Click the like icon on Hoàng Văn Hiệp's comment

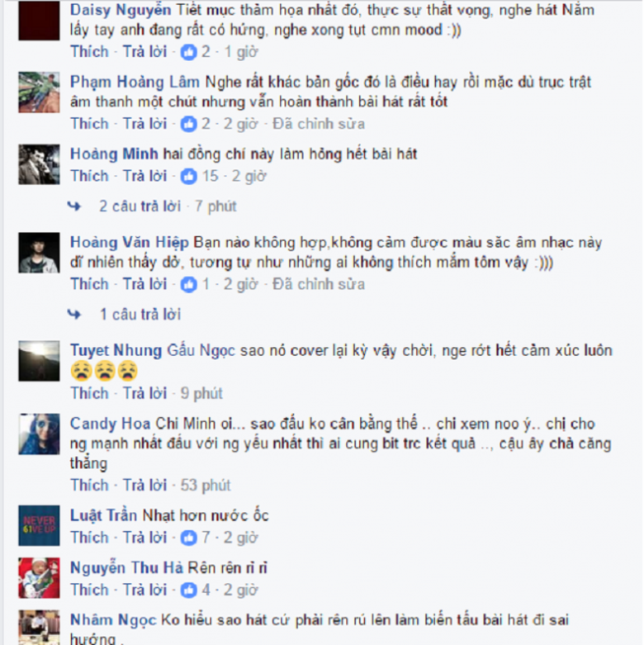(x=189, y=285)
